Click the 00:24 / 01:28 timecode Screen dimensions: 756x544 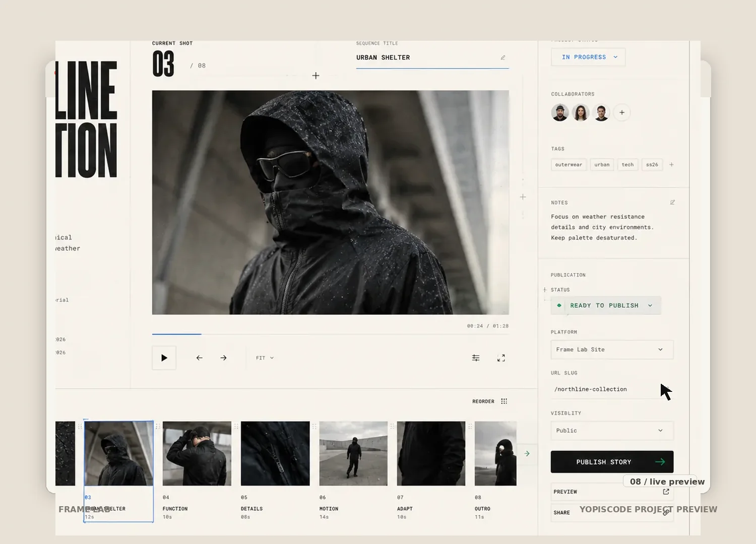[x=488, y=326]
